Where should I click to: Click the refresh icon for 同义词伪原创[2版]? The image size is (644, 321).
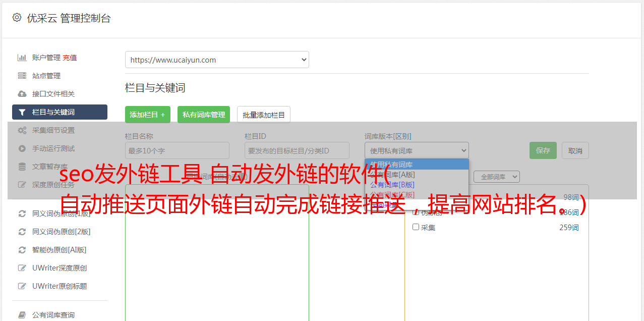[22, 232]
